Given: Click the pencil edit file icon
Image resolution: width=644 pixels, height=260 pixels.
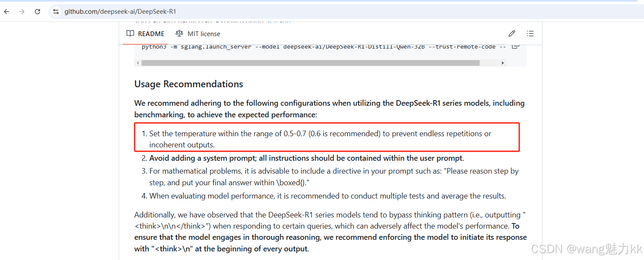Looking at the screenshot, I should (512, 34).
